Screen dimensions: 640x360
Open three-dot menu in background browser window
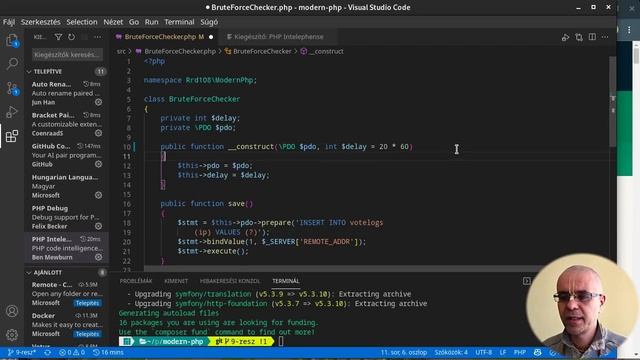pos(629,30)
